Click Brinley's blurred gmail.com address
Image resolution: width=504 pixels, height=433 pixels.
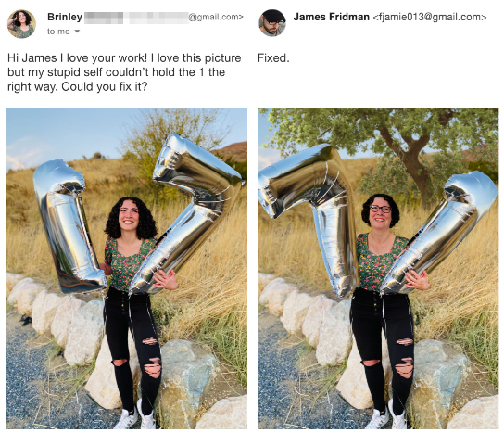click(164, 18)
